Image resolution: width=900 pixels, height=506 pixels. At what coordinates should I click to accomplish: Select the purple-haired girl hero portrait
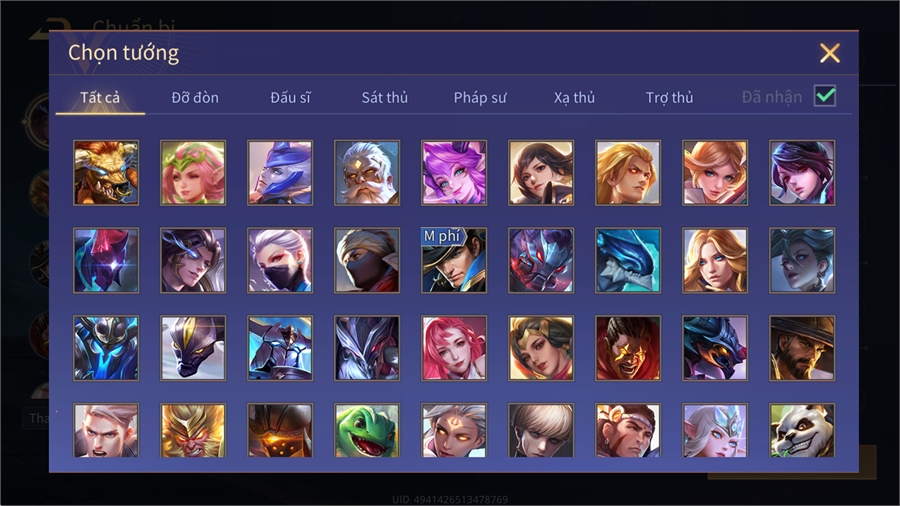pos(454,173)
